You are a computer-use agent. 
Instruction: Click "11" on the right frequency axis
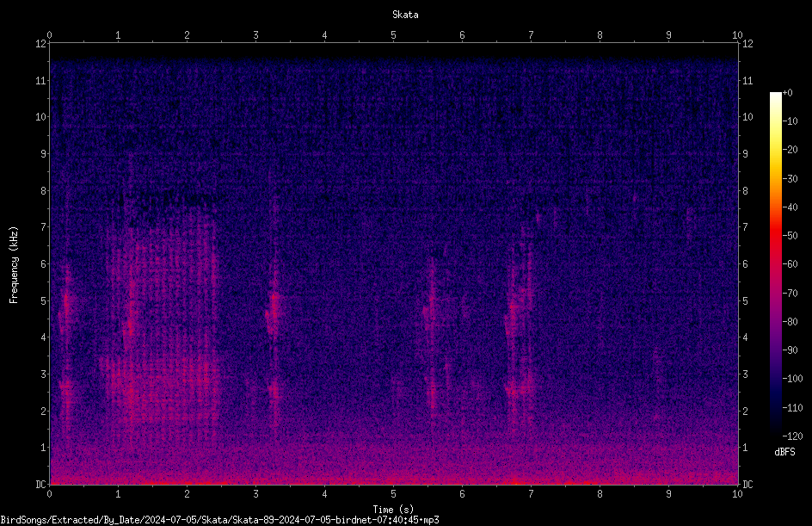[747, 80]
